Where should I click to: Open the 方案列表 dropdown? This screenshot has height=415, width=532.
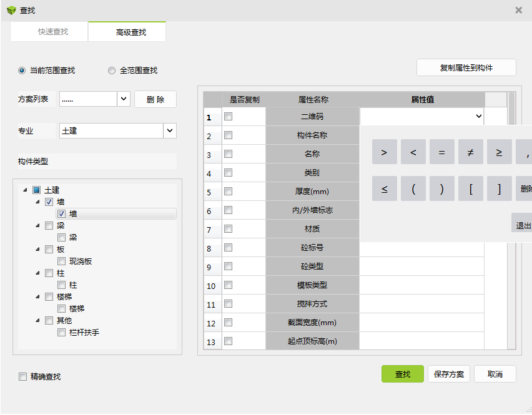pyautogui.click(x=124, y=99)
